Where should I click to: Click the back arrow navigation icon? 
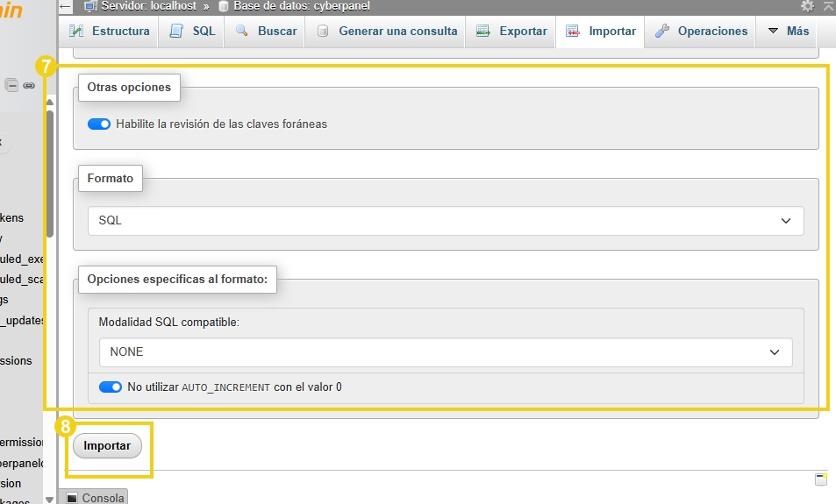tap(65, 6)
